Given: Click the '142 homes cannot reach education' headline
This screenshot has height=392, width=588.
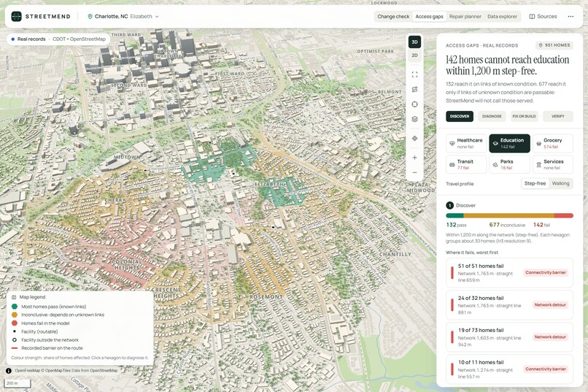Looking at the screenshot, I should coord(507,65).
